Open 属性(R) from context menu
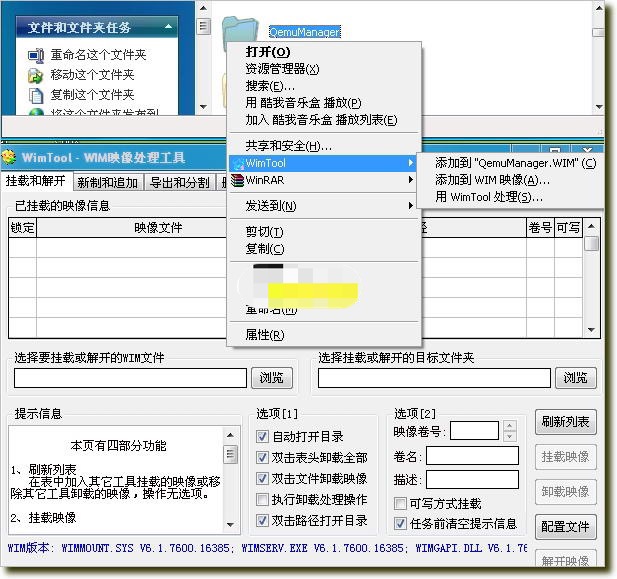 pyautogui.click(x=324, y=335)
